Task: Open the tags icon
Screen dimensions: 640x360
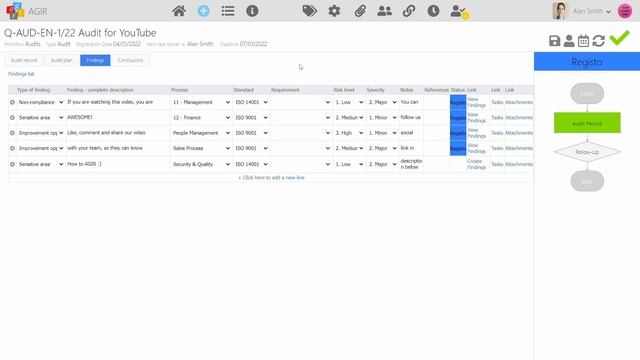Action: (309, 11)
